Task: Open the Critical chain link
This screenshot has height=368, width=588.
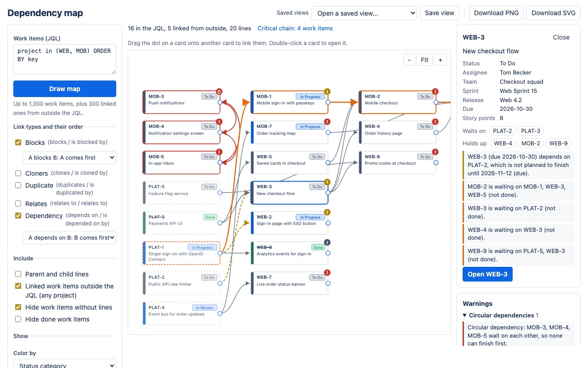Action: (295, 28)
